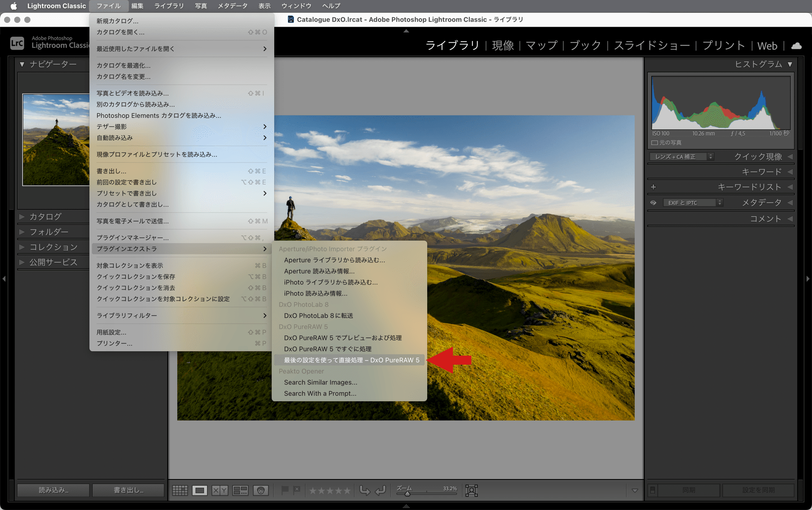This screenshot has height=510, width=812.
Task: Set flag as rejected icon
Action: [296, 490]
